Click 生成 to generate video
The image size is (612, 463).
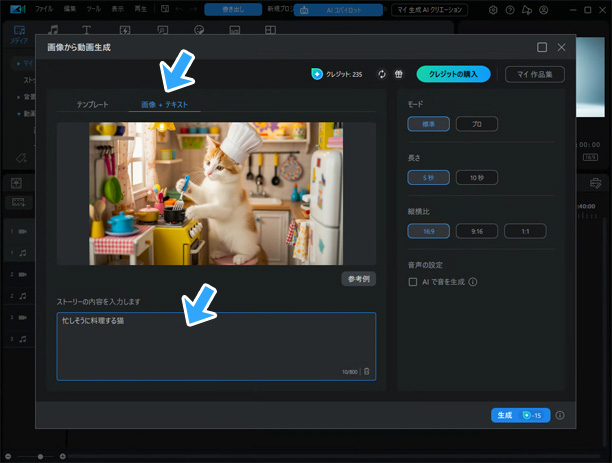tap(520, 415)
